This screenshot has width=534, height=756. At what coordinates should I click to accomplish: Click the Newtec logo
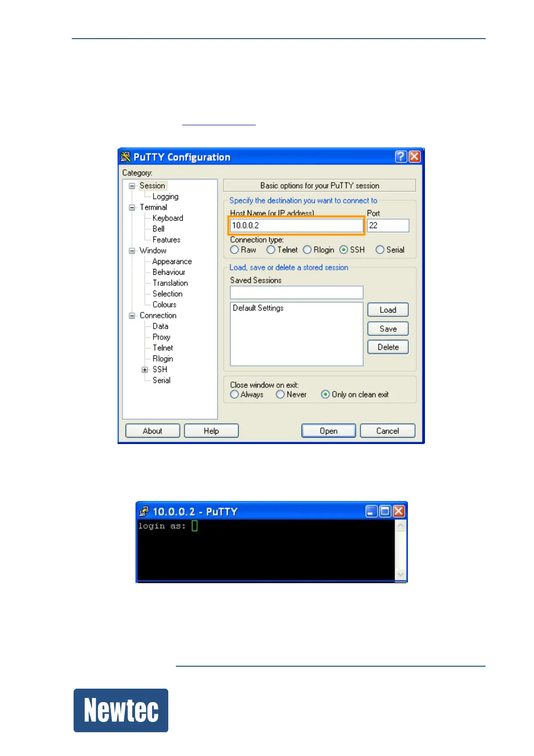tap(121, 711)
